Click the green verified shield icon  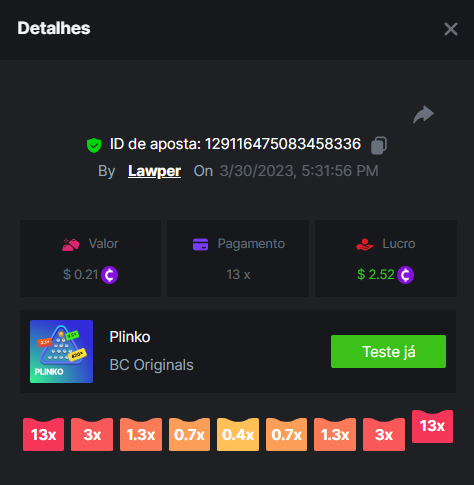(94, 145)
